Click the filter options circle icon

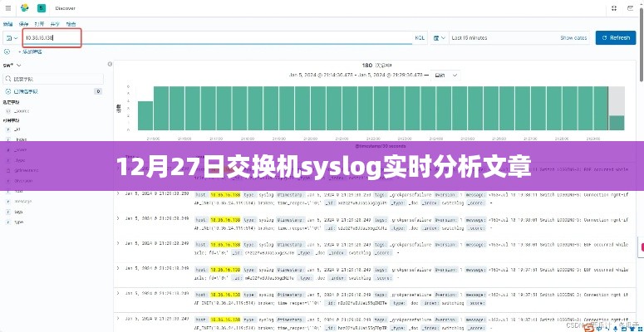click(x=7, y=50)
